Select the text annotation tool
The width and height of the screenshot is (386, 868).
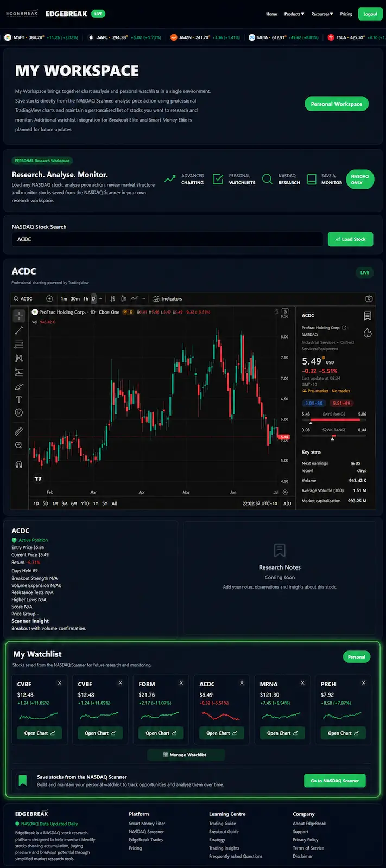[x=19, y=399]
